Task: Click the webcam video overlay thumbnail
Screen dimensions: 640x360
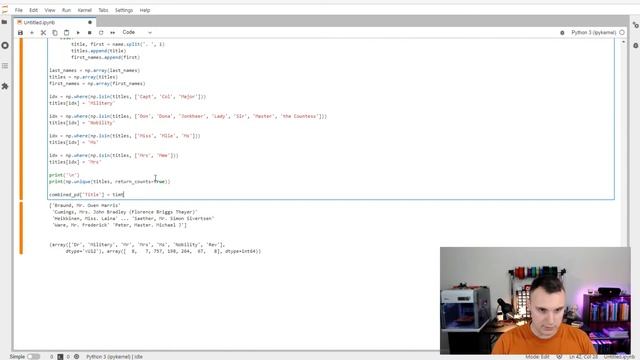Action: click(x=535, y=300)
